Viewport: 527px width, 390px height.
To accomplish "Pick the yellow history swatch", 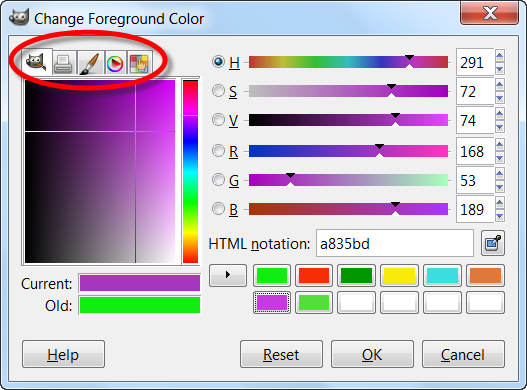I will (x=399, y=275).
